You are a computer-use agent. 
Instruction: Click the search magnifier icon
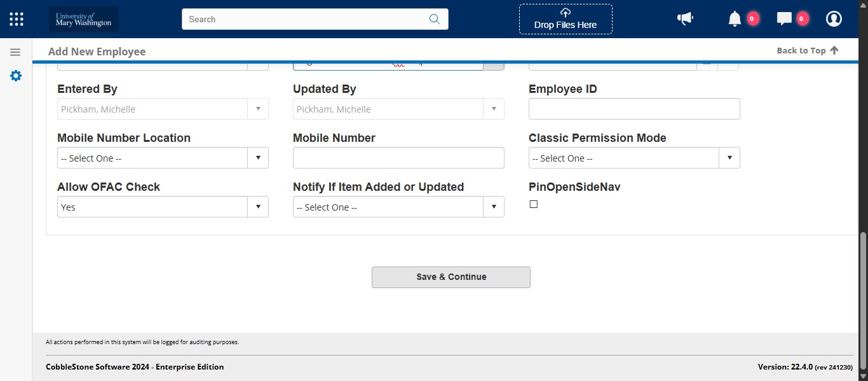point(435,19)
